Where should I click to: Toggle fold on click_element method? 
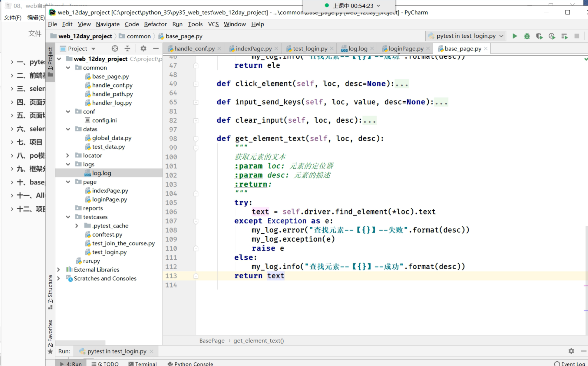click(196, 84)
